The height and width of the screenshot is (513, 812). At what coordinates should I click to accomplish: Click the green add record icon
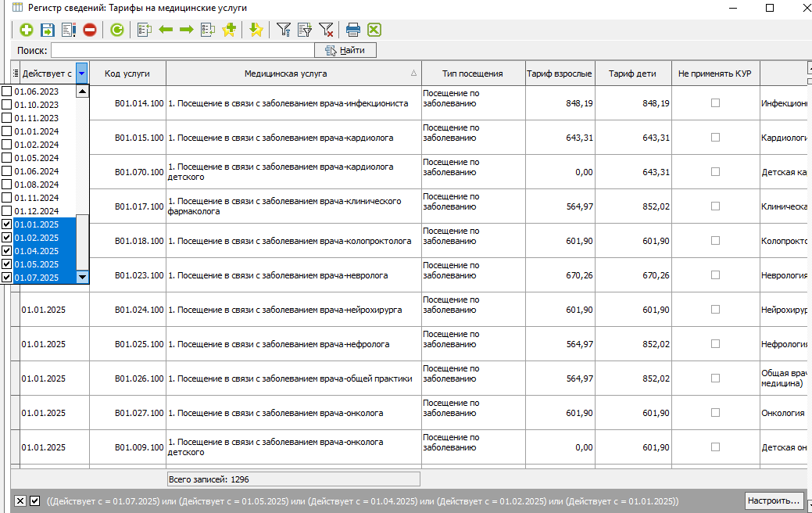point(27,30)
